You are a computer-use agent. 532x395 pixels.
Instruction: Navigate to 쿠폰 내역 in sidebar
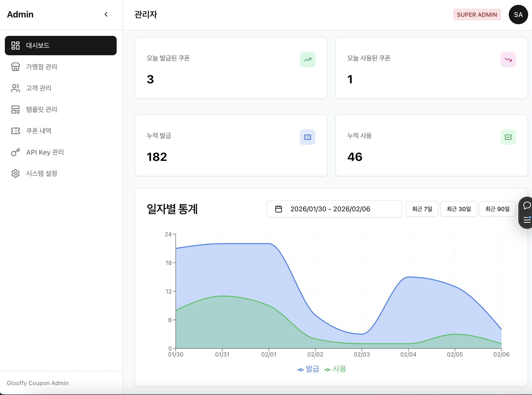[39, 131]
